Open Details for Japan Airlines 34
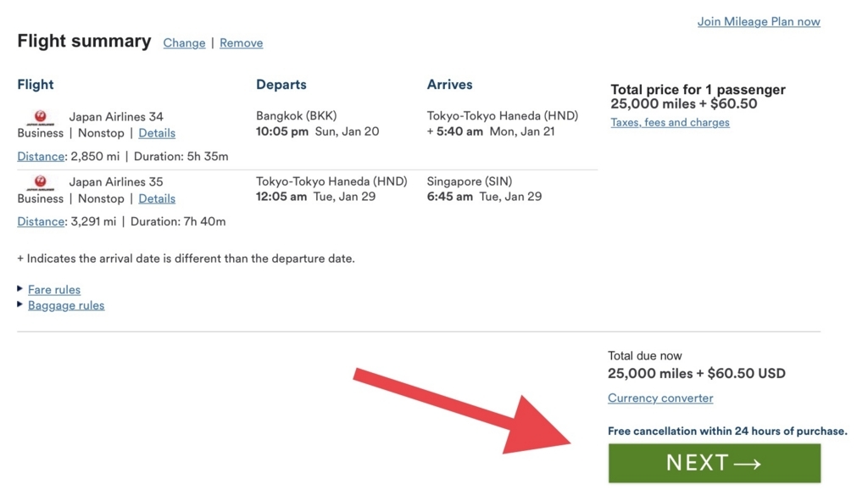 tap(157, 133)
